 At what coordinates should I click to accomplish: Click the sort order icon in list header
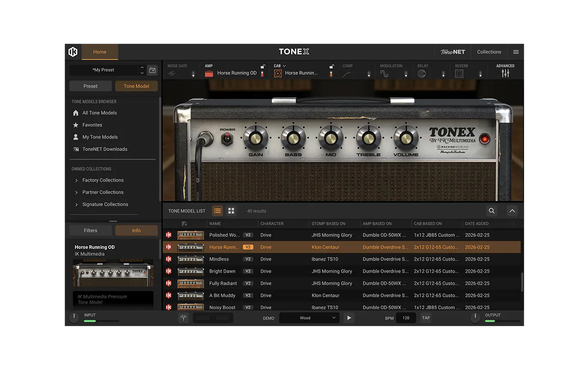click(x=184, y=224)
